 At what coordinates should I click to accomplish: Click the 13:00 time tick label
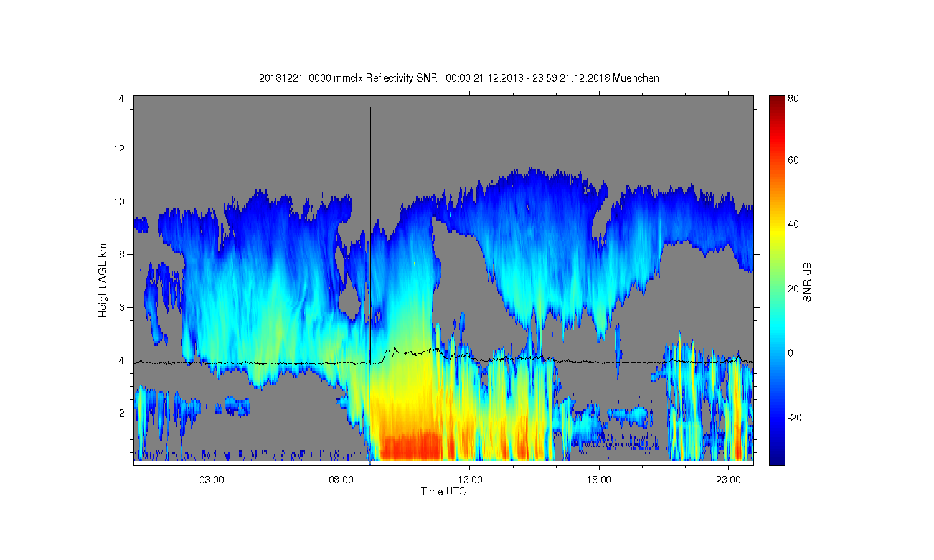[470, 480]
